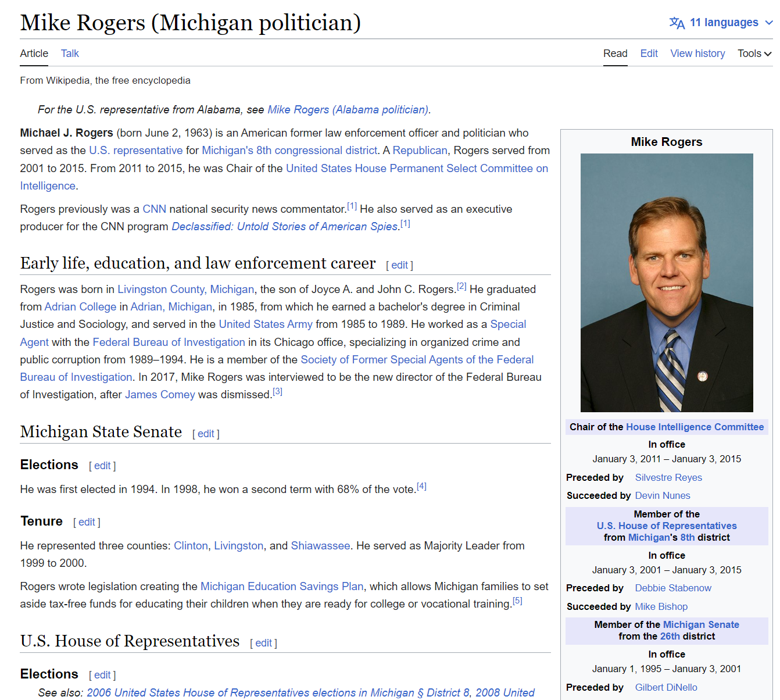Open the House Intelligence Committee infobox link

pos(695,427)
